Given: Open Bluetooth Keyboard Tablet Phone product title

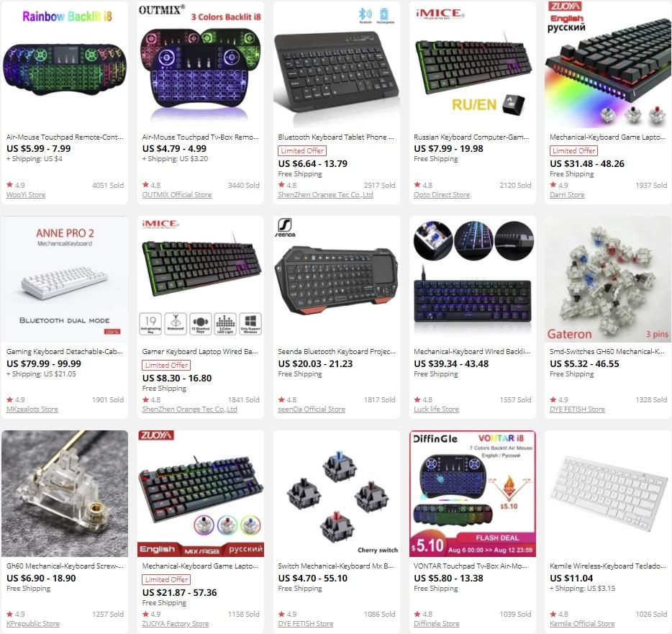Looking at the screenshot, I should [x=336, y=137].
